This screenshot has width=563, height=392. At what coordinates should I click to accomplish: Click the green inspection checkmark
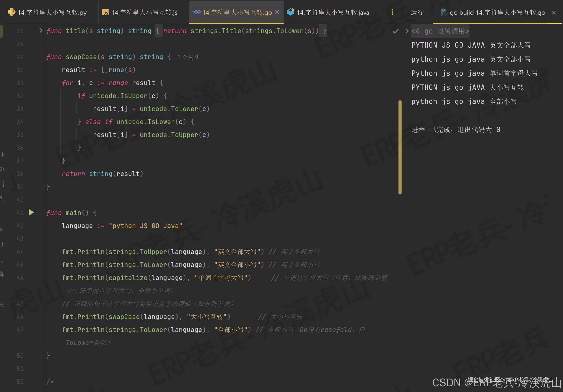click(x=395, y=31)
